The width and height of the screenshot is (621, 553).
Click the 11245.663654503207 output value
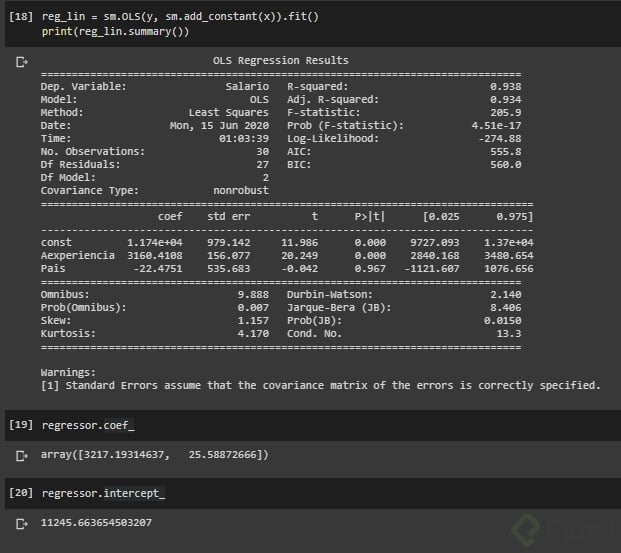coord(96,522)
